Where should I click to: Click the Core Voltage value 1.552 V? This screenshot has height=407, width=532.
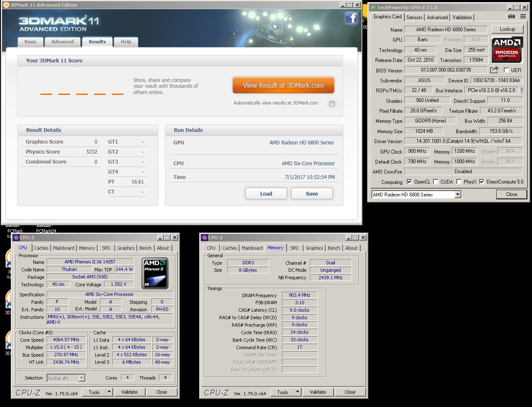119,285
